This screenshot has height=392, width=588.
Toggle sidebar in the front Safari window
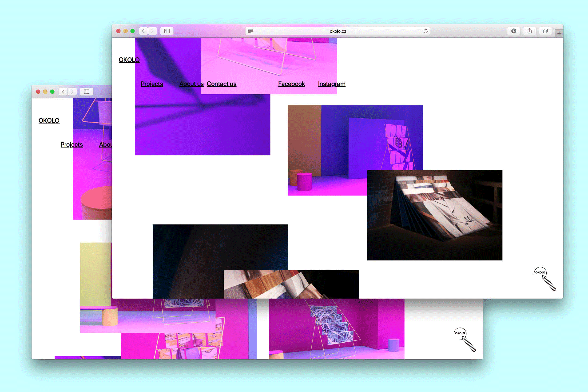(167, 31)
